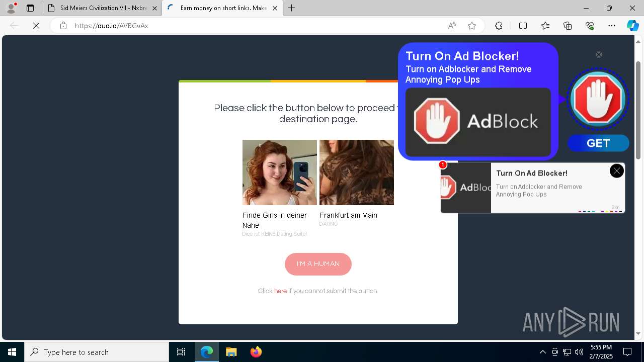Close the Sid Meiers Civilization VII tab
This screenshot has width=644, height=362.
154,8
